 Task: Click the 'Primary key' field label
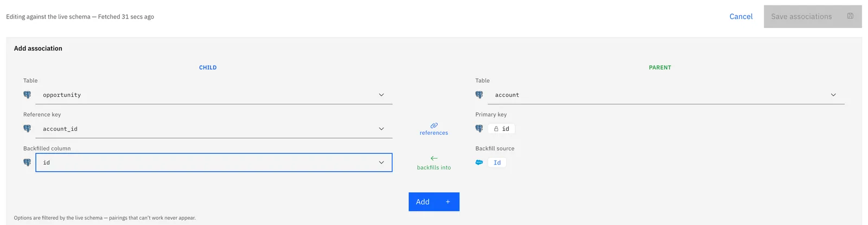point(491,115)
